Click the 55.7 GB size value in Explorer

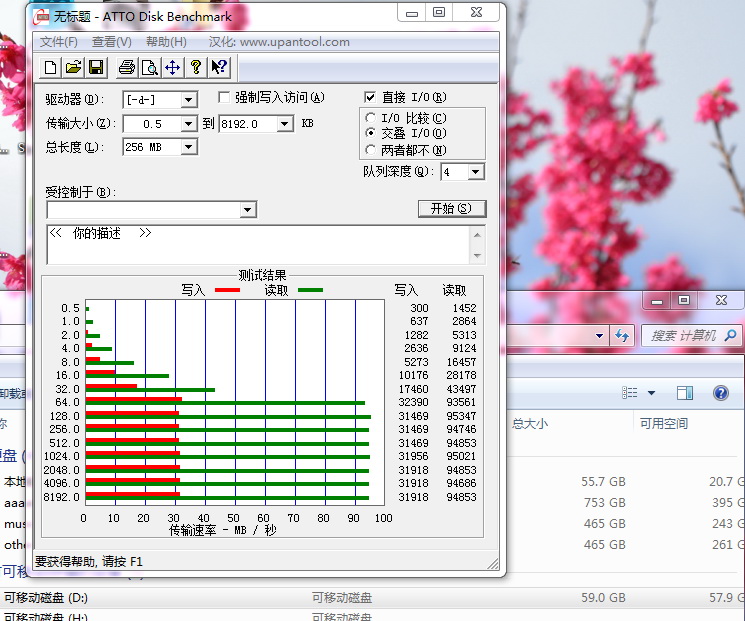pos(603,482)
